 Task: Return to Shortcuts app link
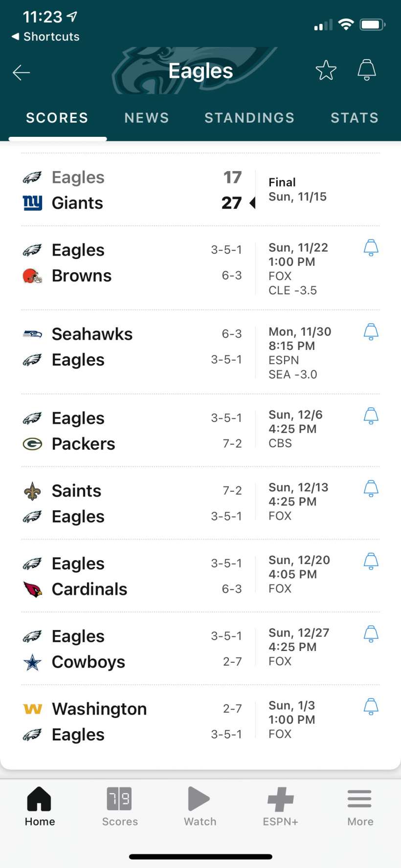(x=46, y=37)
